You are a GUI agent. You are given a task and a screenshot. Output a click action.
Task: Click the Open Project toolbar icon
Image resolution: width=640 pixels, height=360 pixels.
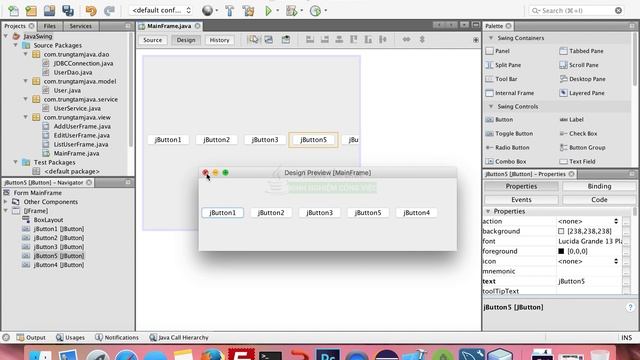[x=49, y=11]
